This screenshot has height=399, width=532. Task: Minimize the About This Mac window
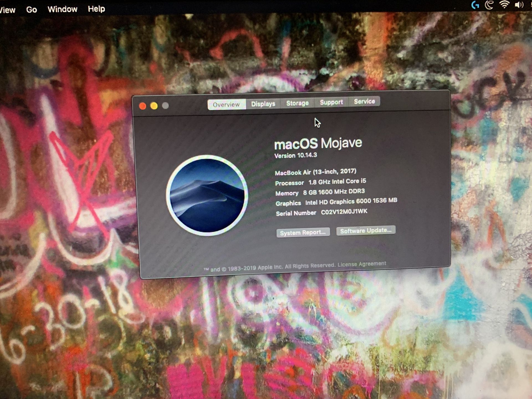tap(154, 106)
